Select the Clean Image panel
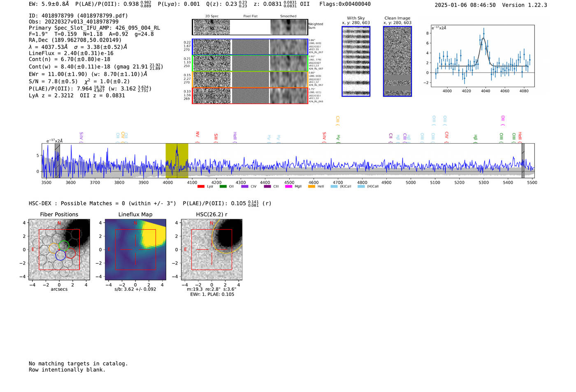This screenshot has width=576, height=392. point(397,61)
